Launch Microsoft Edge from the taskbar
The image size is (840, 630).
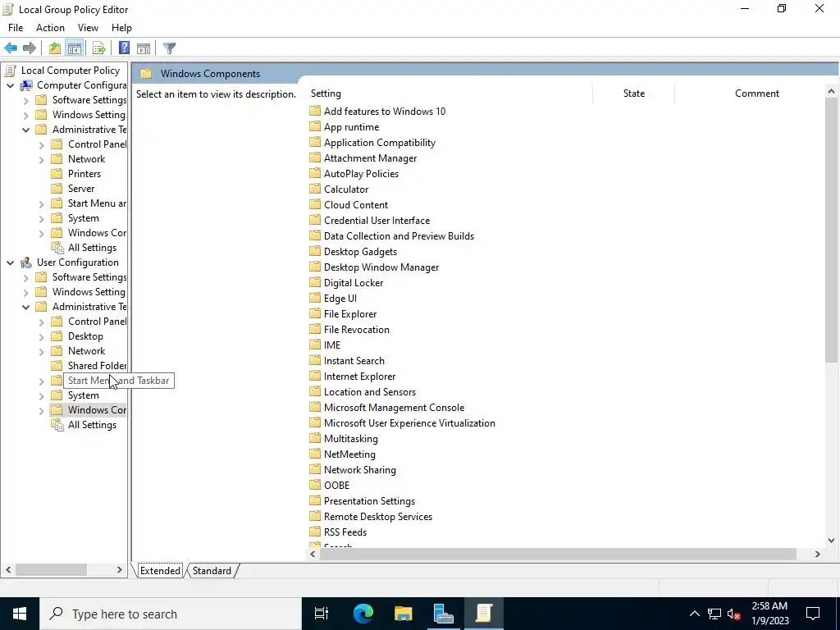point(363,614)
